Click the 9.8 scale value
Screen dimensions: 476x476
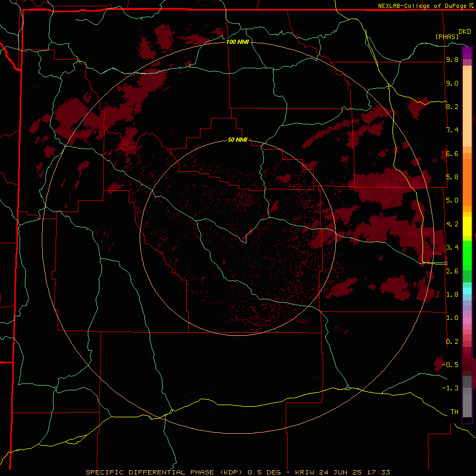click(452, 60)
